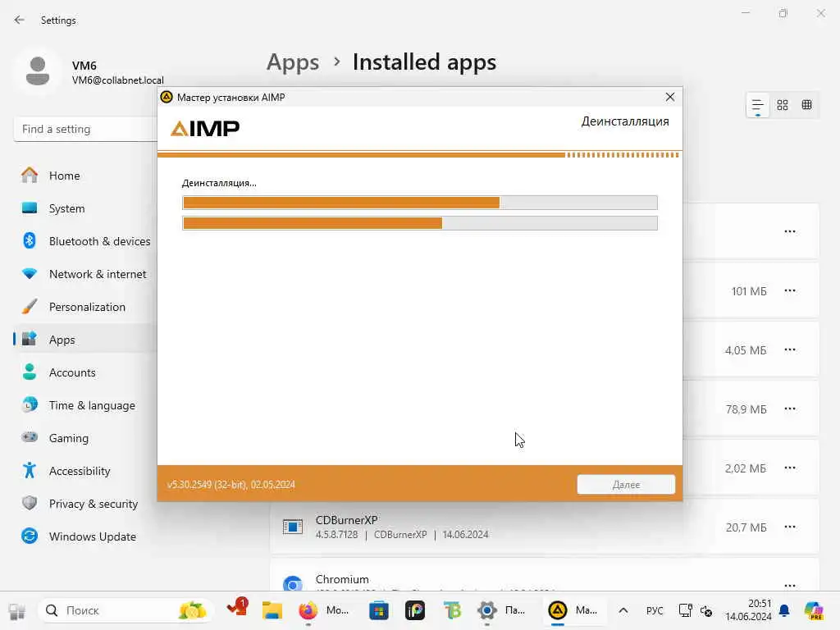The height and width of the screenshot is (630, 840).
Task: Open more options for the 101 МБ app
Action: (790, 291)
